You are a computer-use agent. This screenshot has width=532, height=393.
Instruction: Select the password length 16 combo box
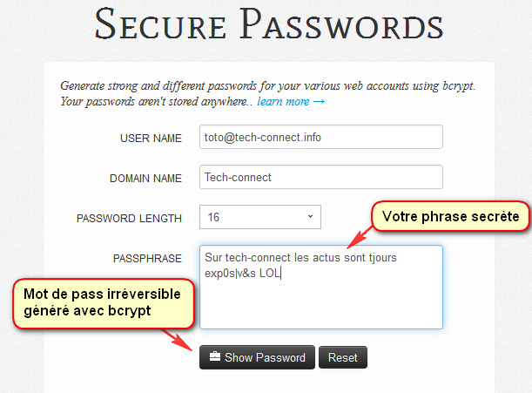tap(259, 217)
